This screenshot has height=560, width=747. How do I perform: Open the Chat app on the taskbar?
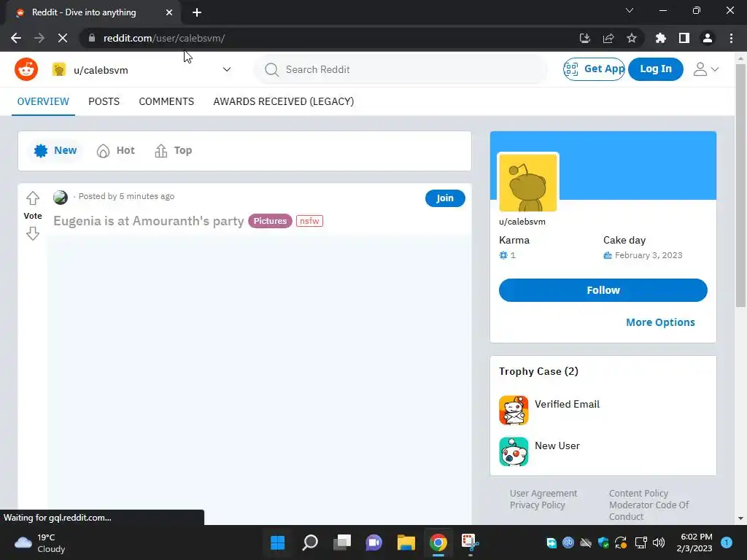(374, 542)
